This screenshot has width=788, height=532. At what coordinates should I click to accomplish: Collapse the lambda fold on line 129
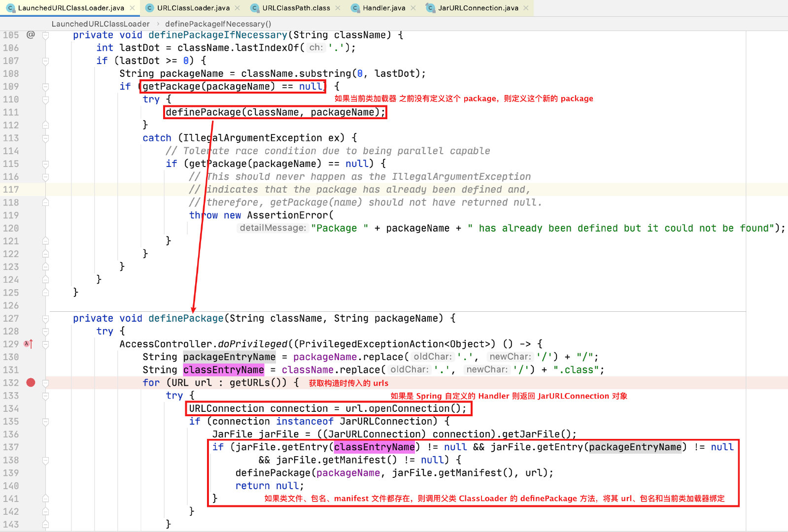pos(45,344)
